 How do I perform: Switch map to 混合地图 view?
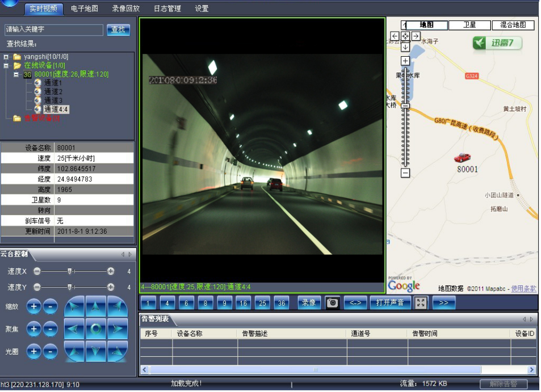click(x=513, y=25)
